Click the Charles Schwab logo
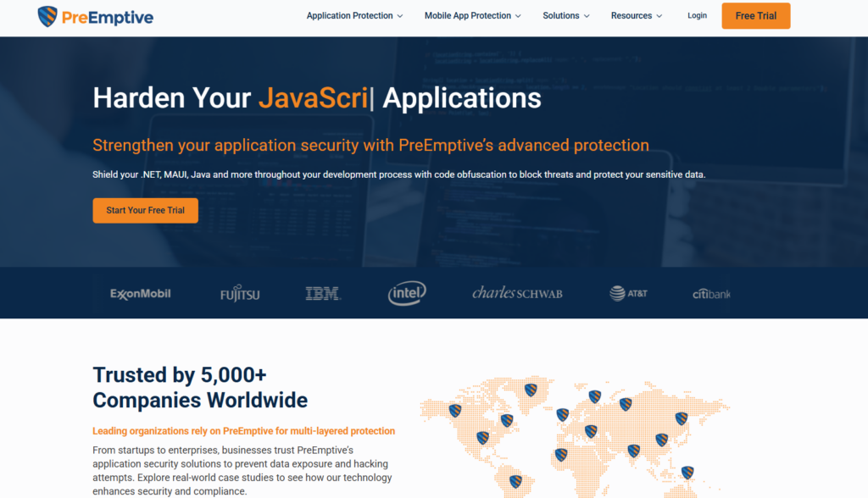Viewport: 868px width, 498px height. point(517,293)
